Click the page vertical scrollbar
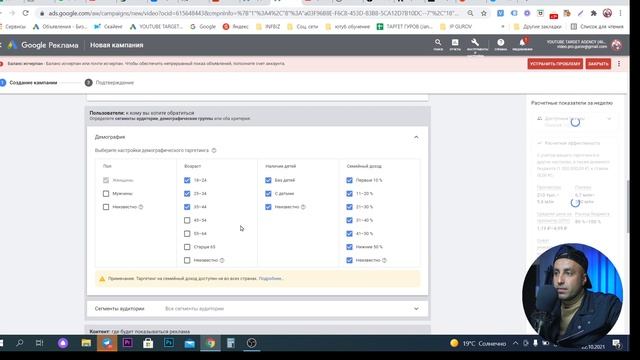Viewport: 640px width, 360px height. [628, 206]
